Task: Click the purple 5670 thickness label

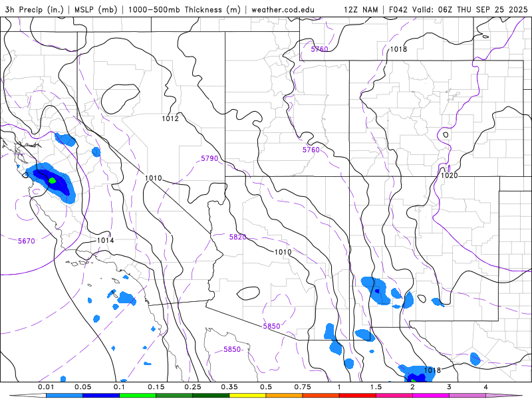Action: click(x=27, y=241)
